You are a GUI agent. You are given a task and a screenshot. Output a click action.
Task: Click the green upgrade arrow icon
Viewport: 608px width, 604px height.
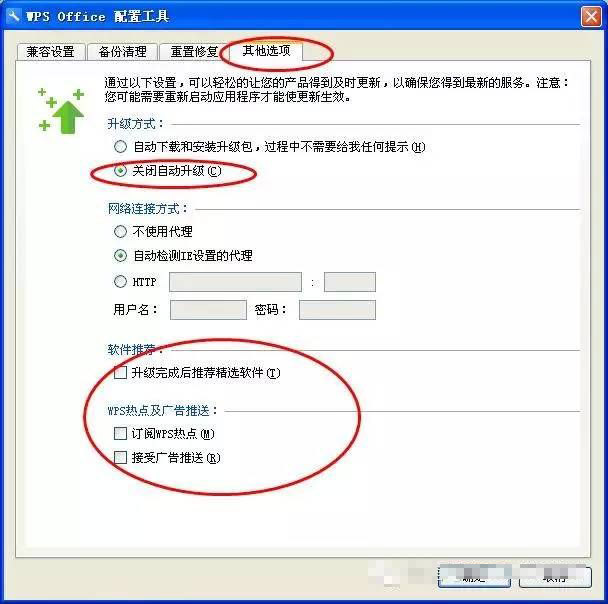click(61, 111)
